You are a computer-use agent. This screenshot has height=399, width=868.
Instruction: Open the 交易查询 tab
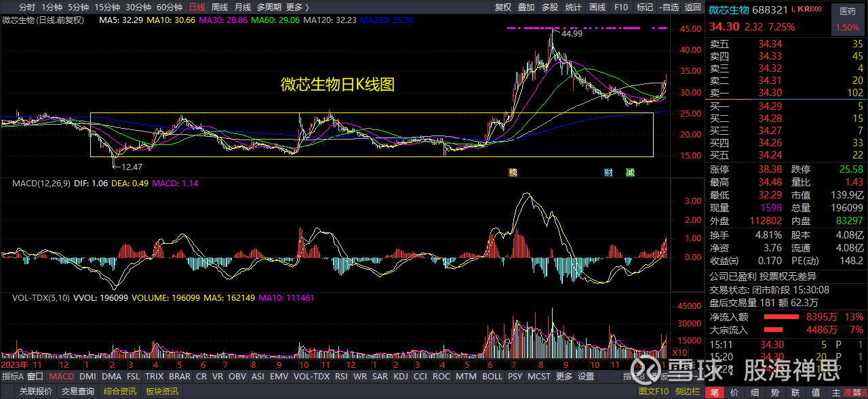pos(78,391)
